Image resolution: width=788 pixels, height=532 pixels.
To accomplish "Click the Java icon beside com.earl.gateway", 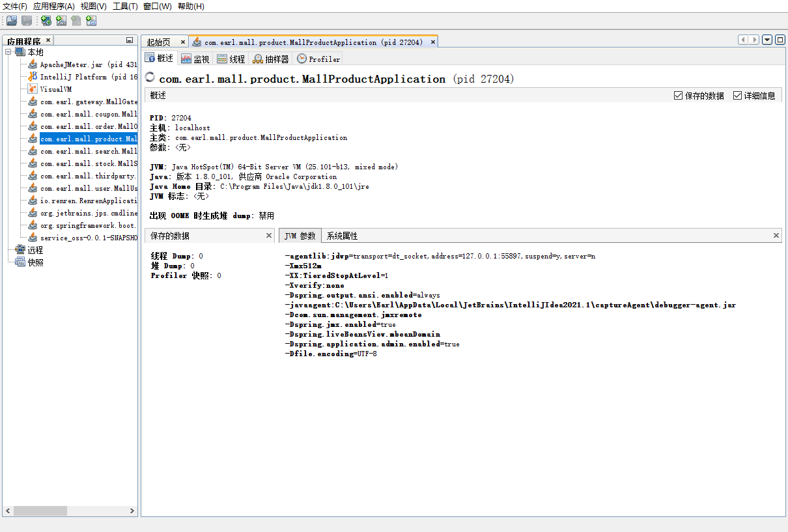I will [x=33, y=102].
